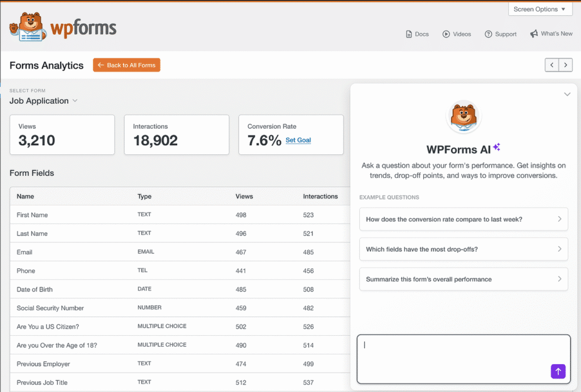Select Are You a US Citizen? row
This screenshot has height=392, width=581.
[180, 327]
